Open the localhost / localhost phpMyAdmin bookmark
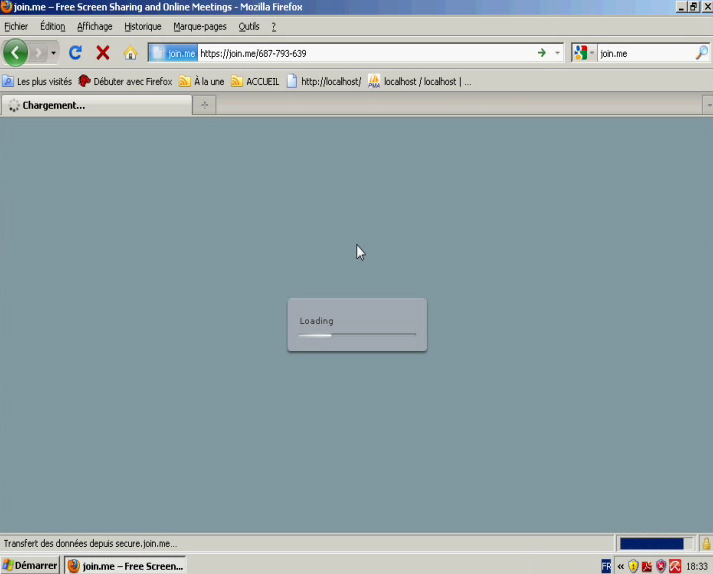Screen dimensions: 713x574 pos(420,81)
